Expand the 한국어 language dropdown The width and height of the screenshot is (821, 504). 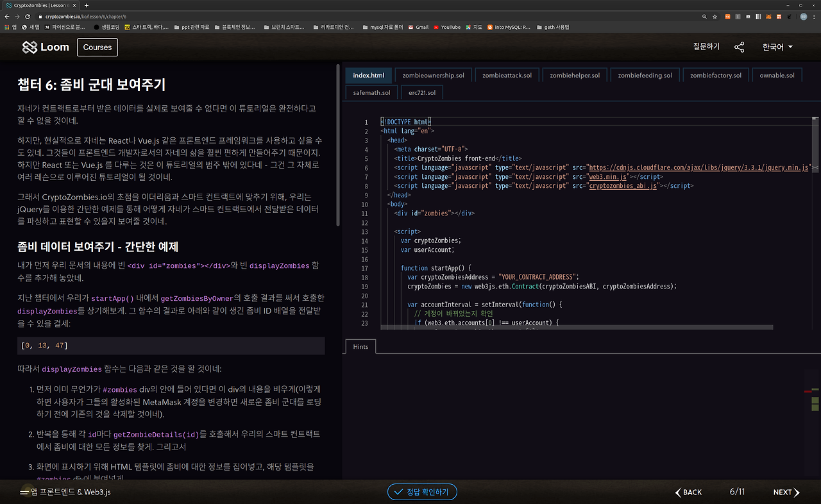tap(777, 47)
